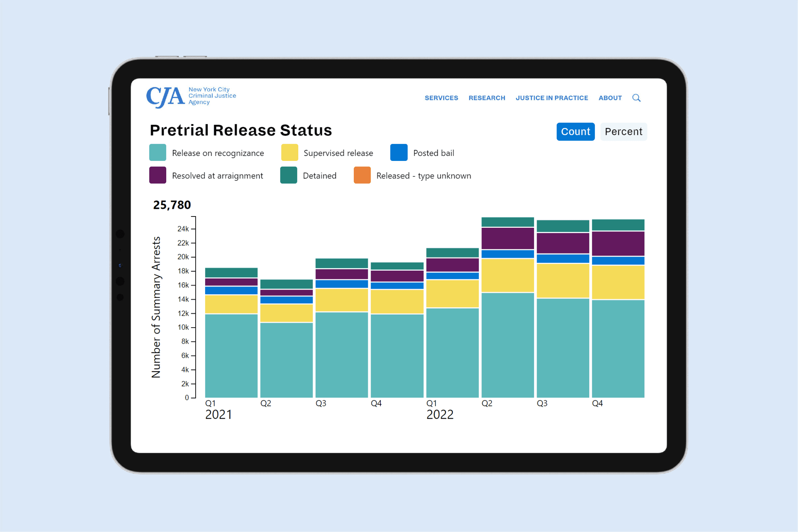Click the CJA logo
The width and height of the screenshot is (798, 532).
[165, 97]
